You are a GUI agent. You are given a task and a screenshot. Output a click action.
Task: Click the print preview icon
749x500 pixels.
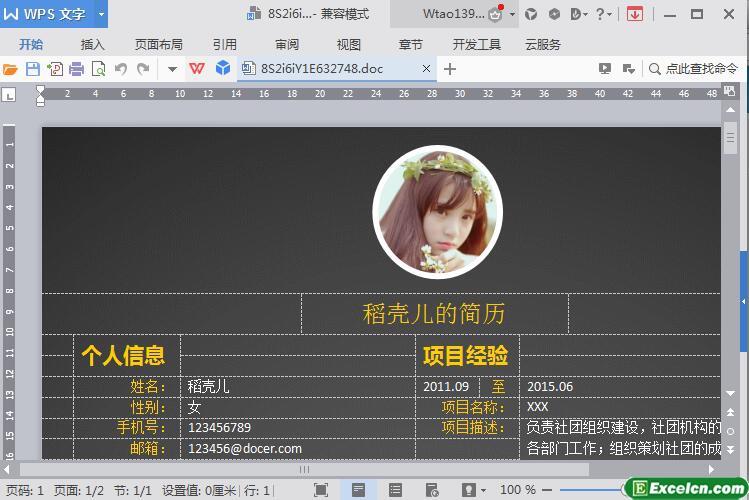click(x=98, y=69)
